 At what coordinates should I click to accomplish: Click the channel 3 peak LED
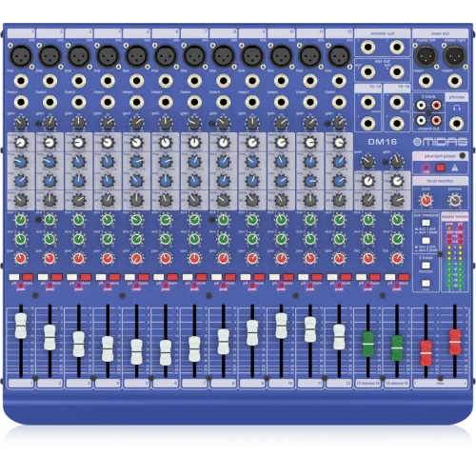coord(79,286)
